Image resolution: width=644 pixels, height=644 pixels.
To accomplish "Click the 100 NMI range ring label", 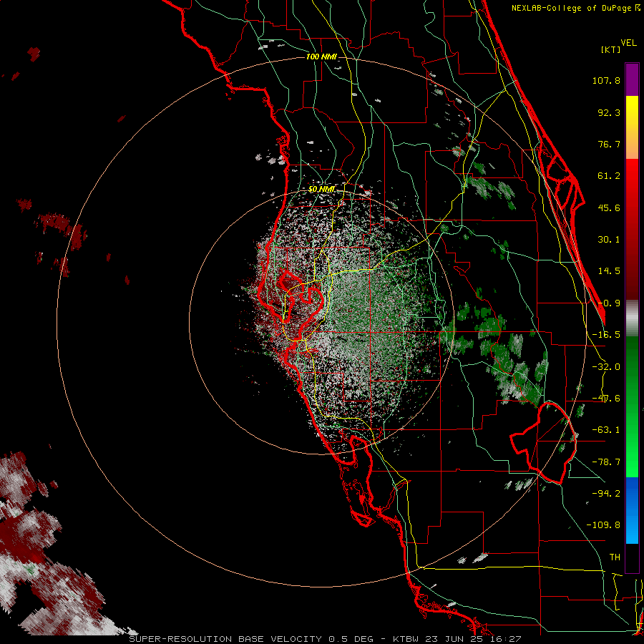I will pyautogui.click(x=321, y=57).
